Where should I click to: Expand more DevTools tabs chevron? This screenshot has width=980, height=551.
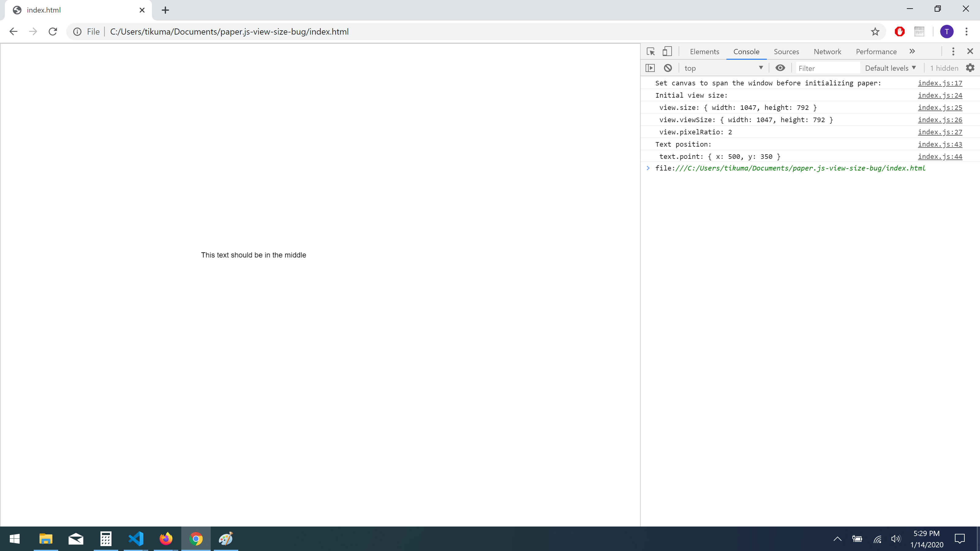click(912, 51)
